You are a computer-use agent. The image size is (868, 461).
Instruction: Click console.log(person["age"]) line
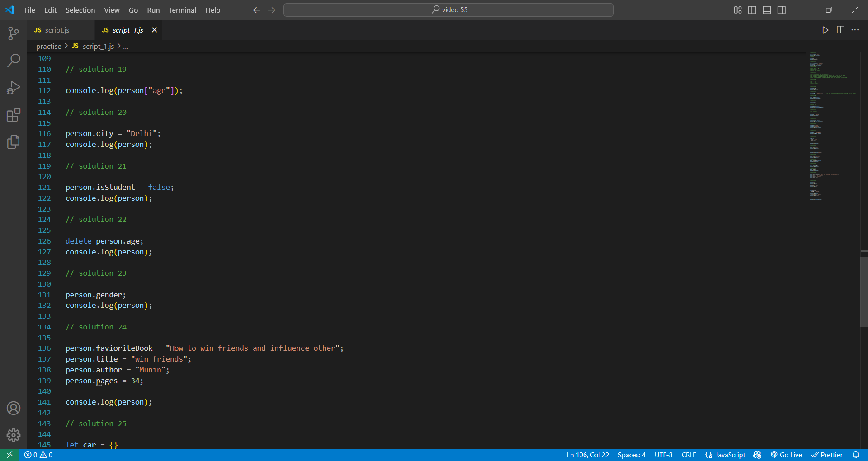coord(124,90)
